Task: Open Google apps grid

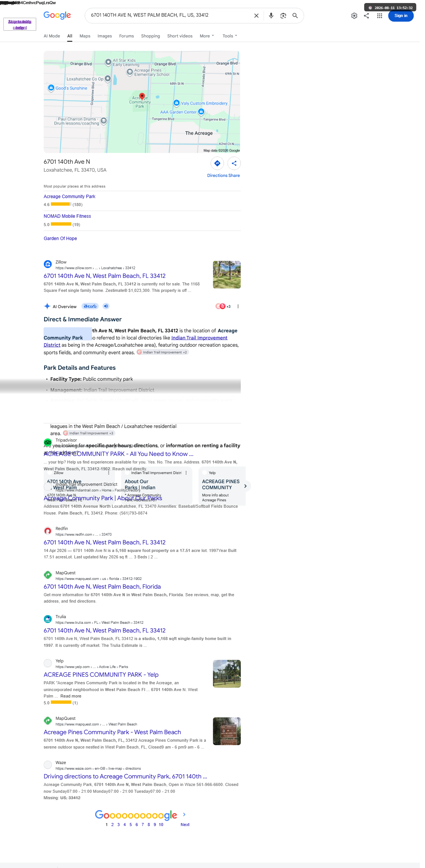Action: tap(380, 15)
